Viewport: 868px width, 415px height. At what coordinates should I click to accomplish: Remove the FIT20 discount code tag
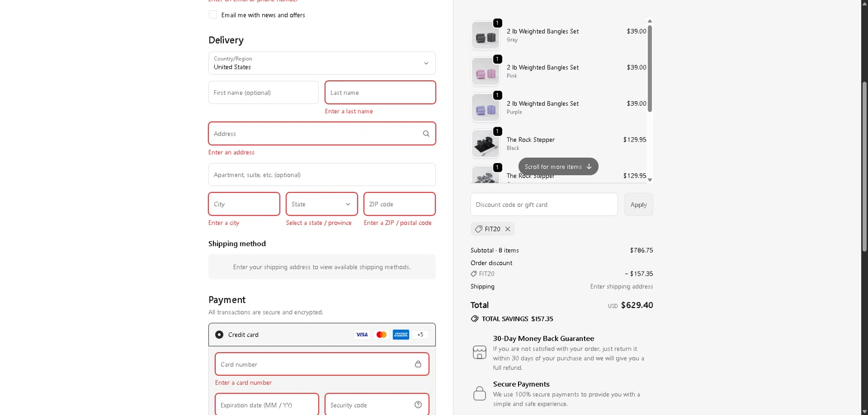click(507, 229)
